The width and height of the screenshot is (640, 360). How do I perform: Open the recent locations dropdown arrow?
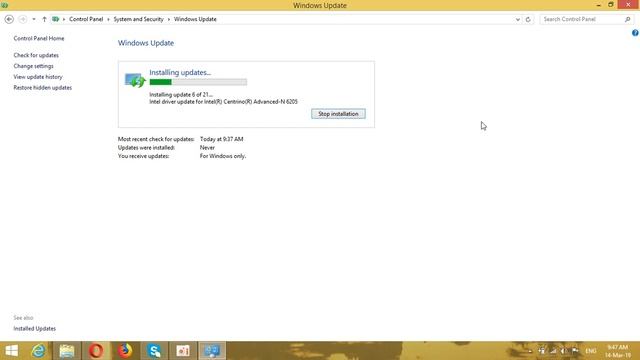point(34,19)
